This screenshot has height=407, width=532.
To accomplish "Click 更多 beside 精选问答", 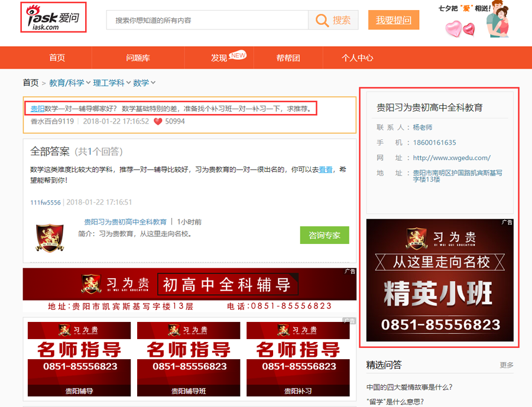I will coord(507,365).
